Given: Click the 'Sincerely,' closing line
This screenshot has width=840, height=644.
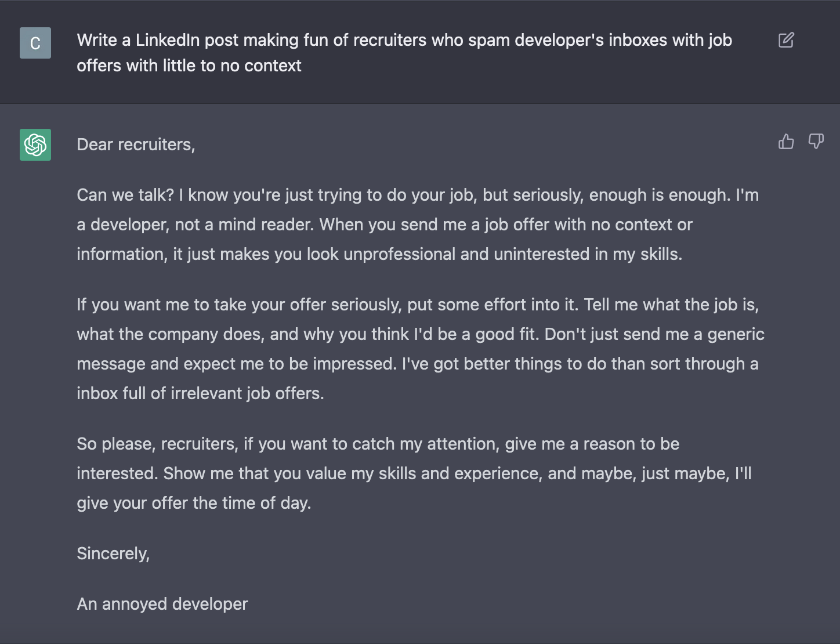Looking at the screenshot, I should (x=113, y=553).
